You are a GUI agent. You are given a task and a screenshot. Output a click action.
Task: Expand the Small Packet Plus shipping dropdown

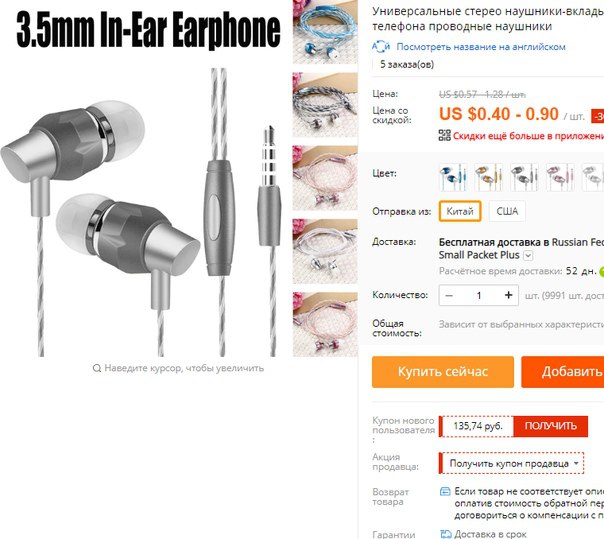pos(528,255)
